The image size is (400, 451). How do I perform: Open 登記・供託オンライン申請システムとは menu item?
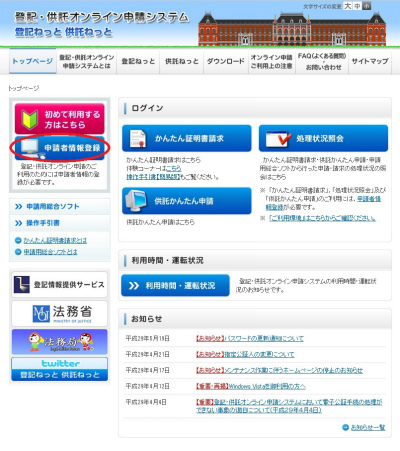86,61
